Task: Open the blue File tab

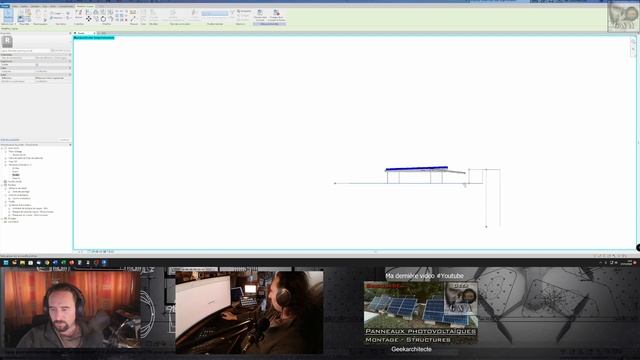Action: pyautogui.click(x=4, y=6)
